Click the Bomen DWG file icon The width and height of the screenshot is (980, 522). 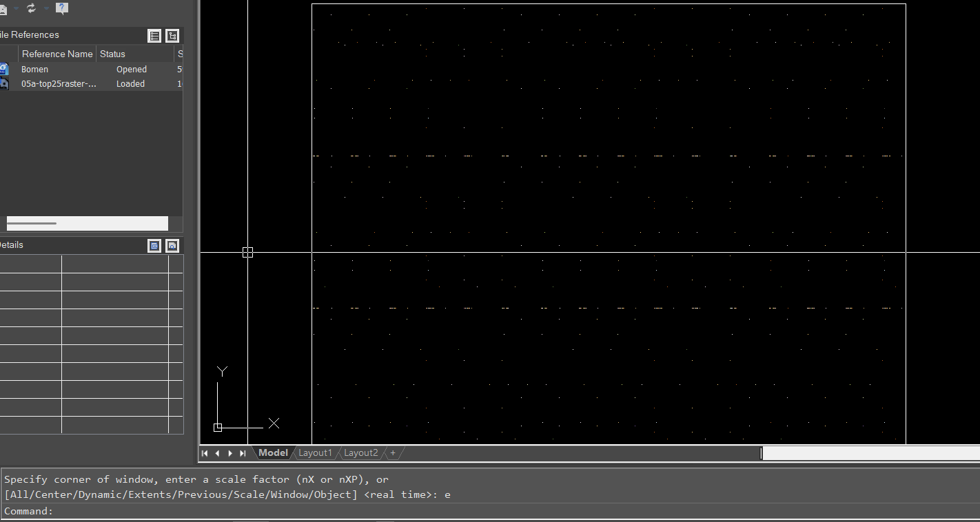click(x=4, y=69)
